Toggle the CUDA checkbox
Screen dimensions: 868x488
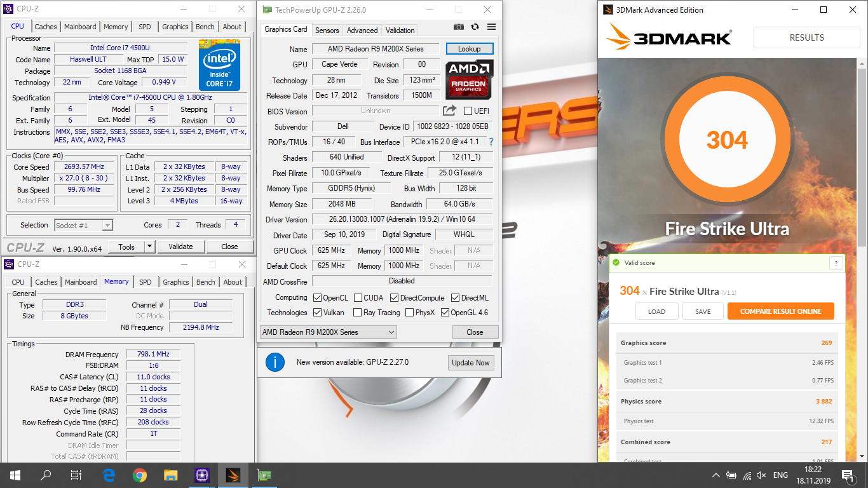[x=358, y=297]
